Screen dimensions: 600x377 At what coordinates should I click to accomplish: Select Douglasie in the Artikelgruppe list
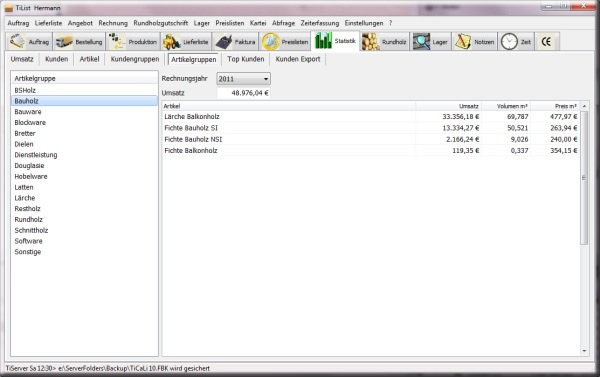point(84,165)
